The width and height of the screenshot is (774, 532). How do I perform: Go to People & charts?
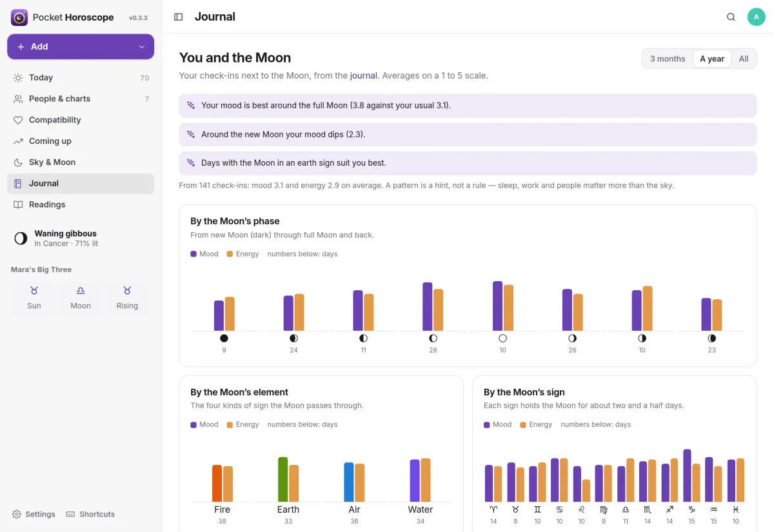81,99
